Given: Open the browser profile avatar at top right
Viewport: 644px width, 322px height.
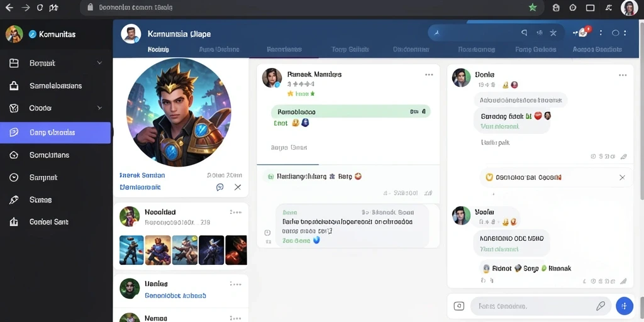Looking at the screenshot, I should point(629,8).
